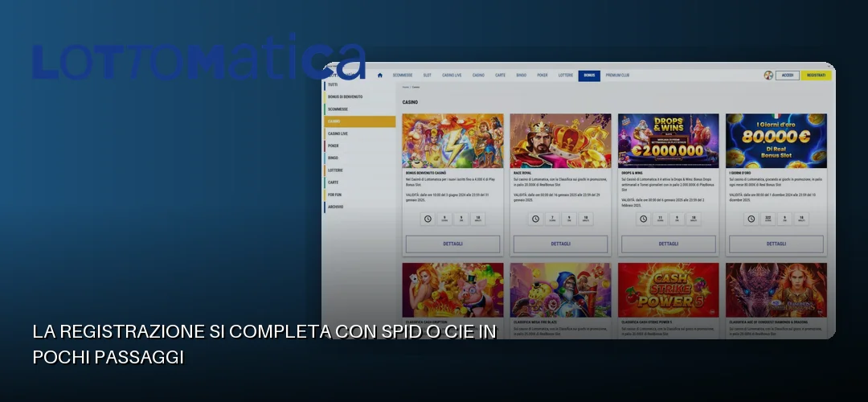The height and width of the screenshot is (402, 868).
Task: Click the I Giorni d'oro 80.000€ banner
Action: pos(776,141)
